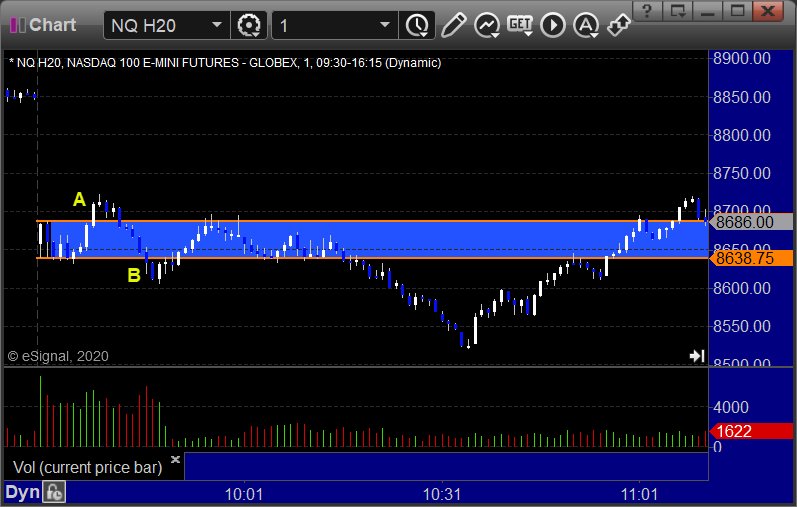Close the Vol study panel X
Screen dimensions: 797x507
[175, 459]
